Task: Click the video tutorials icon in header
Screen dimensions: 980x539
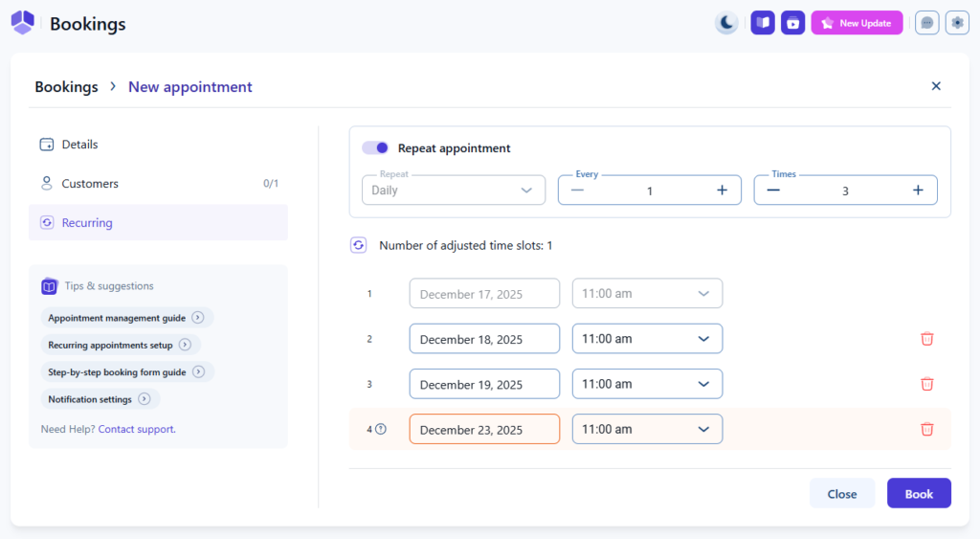Action: tap(792, 23)
